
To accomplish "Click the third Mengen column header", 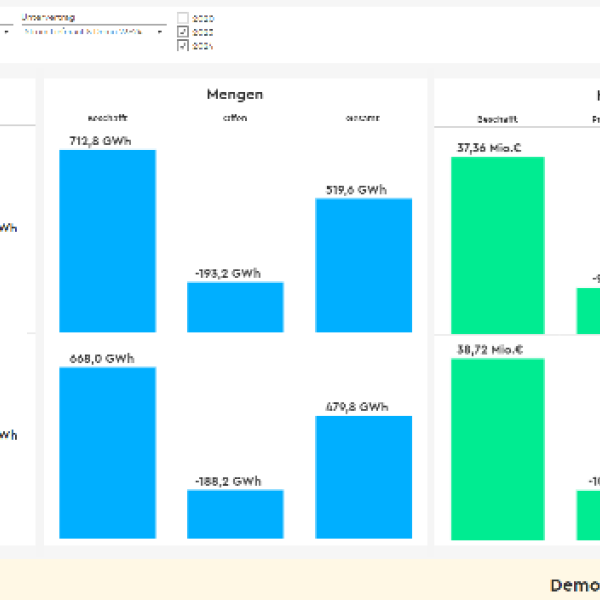I will (363, 118).
